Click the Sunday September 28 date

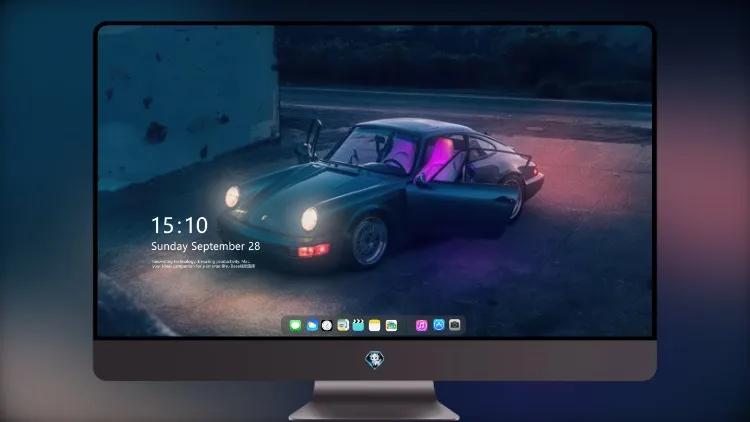[206, 246]
